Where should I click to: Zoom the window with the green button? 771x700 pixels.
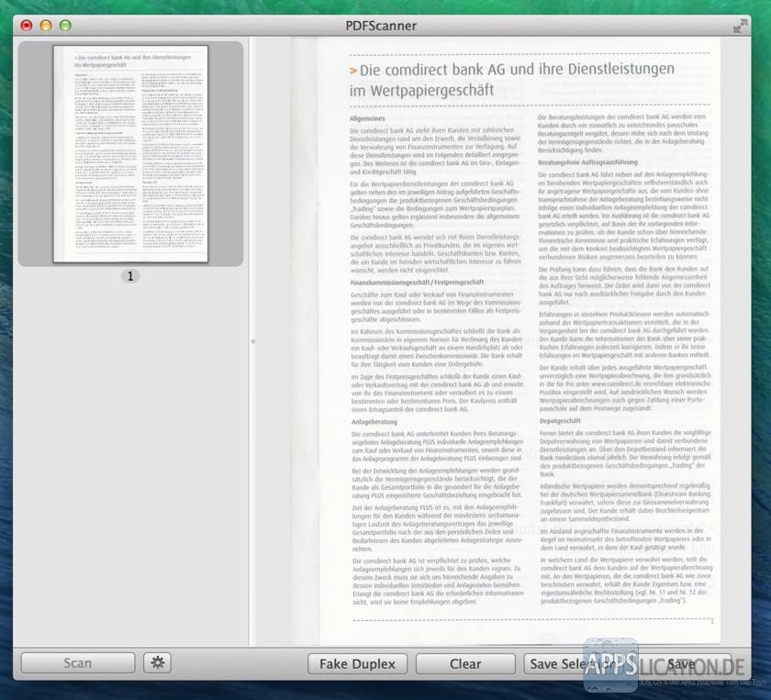65,26
